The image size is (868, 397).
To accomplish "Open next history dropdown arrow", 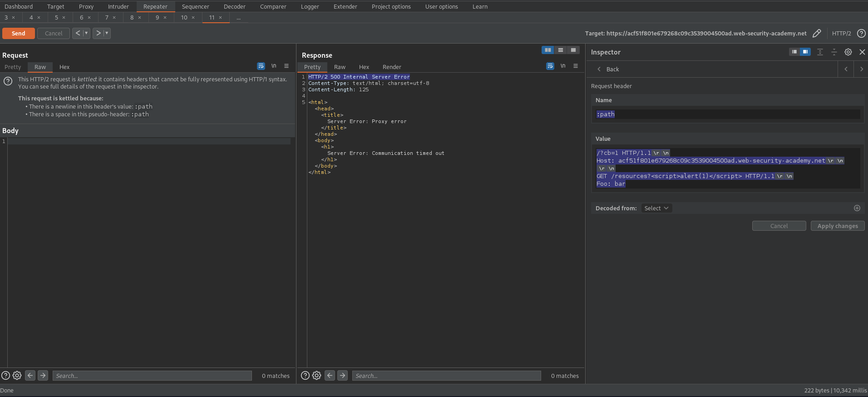I will tap(107, 33).
